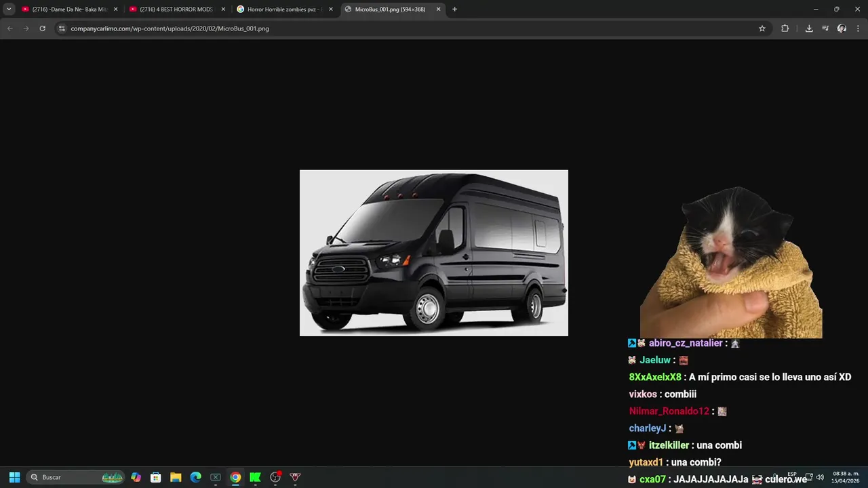The height and width of the screenshot is (488, 868).
Task: Open File Explorer from the taskbar
Action: (176, 477)
